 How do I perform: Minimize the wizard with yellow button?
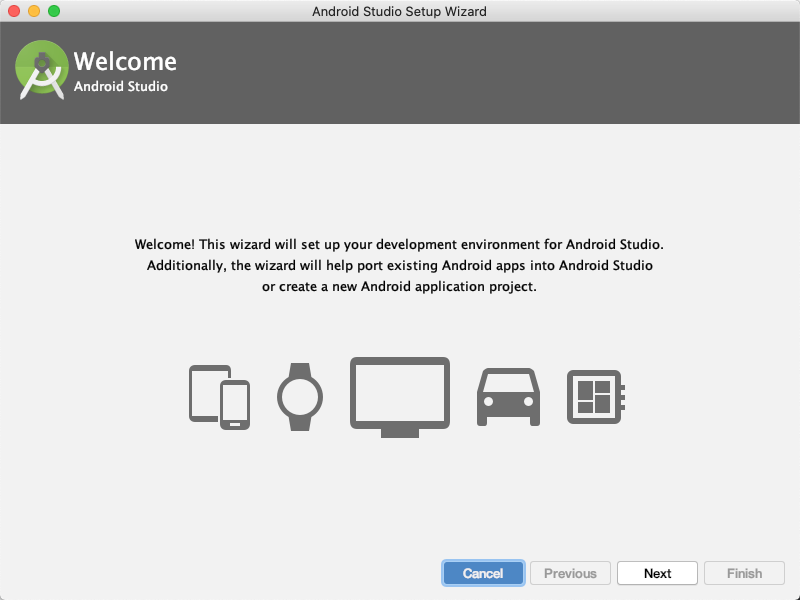(x=34, y=11)
